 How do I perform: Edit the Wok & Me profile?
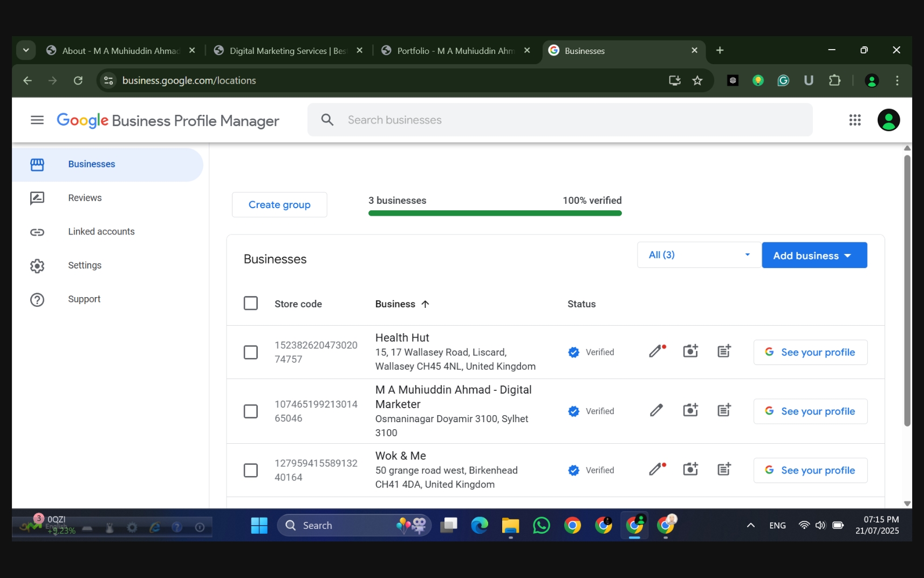(657, 470)
